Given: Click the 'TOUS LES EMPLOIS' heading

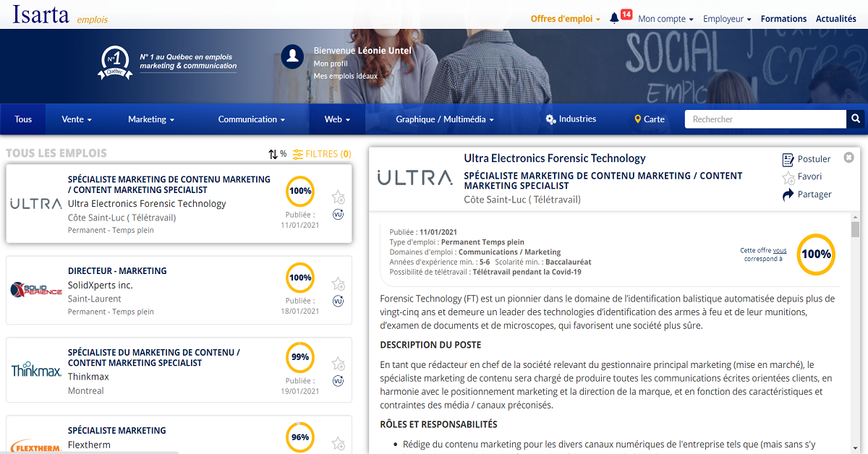Looking at the screenshot, I should click(x=56, y=153).
